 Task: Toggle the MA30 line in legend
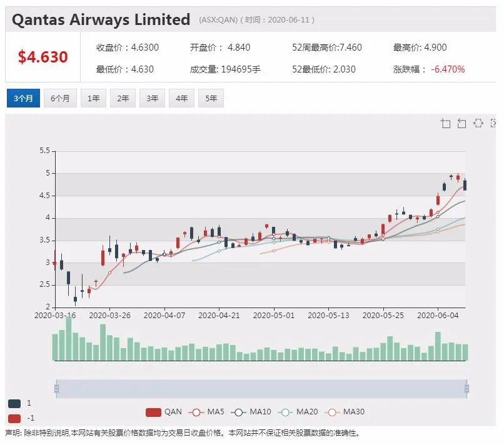pyautogui.click(x=345, y=412)
